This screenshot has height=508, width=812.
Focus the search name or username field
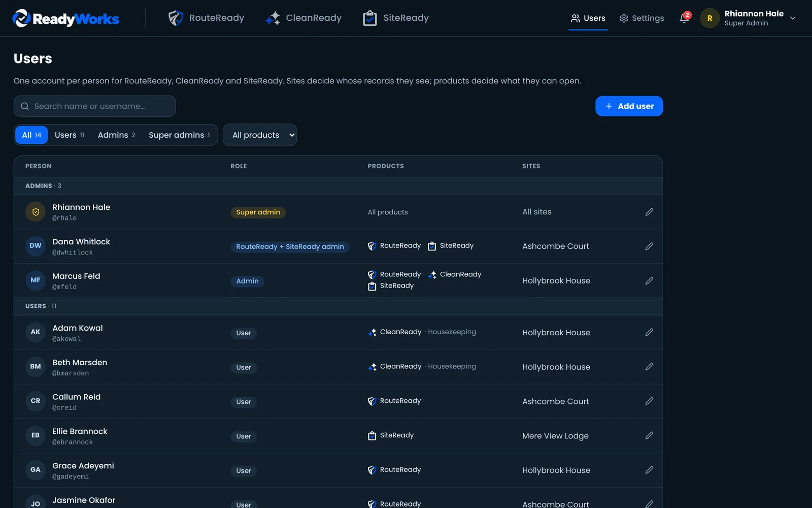(x=95, y=106)
